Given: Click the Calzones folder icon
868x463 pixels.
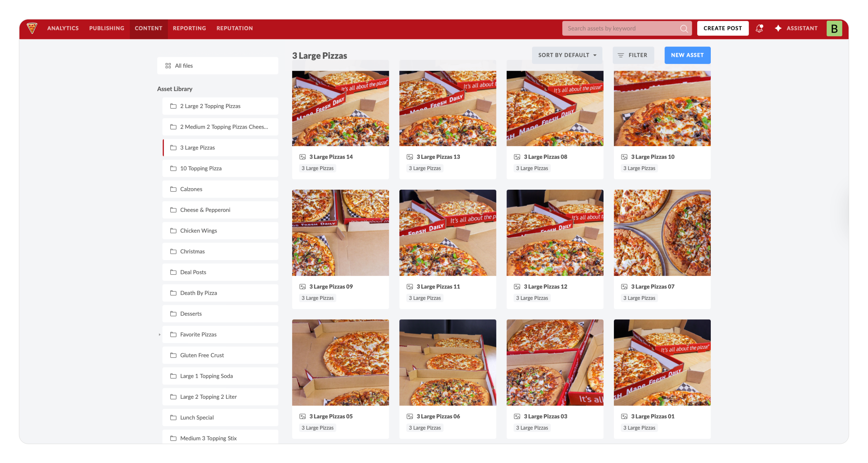Looking at the screenshot, I should (x=173, y=189).
